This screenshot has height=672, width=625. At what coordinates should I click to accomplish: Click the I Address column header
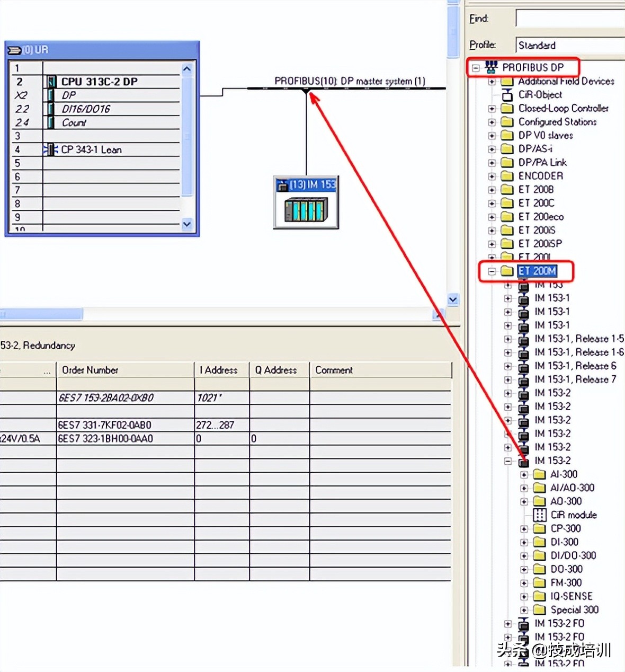click(x=221, y=370)
